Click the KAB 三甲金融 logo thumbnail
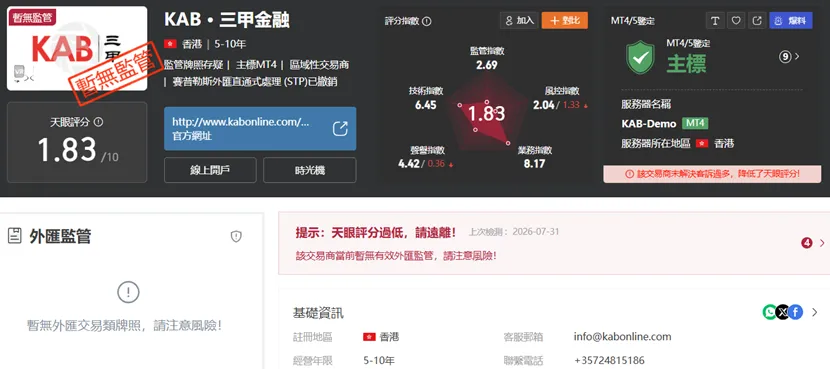 point(77,49)
